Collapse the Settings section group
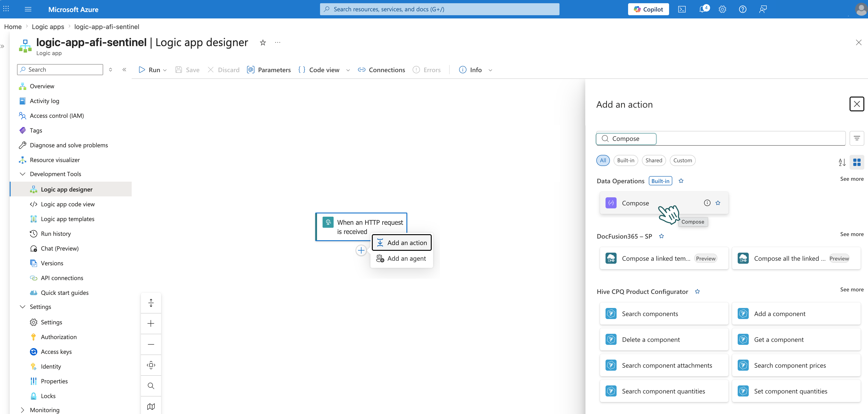868x414 pixels. point(23,307)
